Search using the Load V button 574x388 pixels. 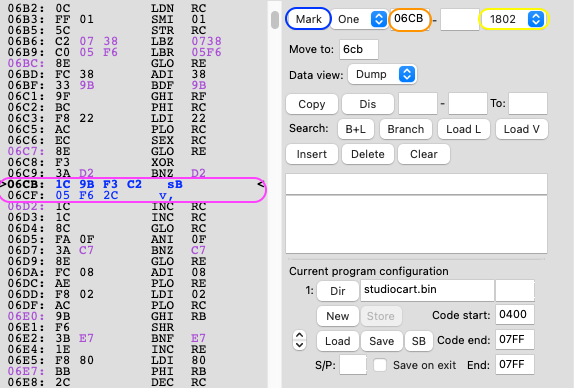[x=522, y=129]
